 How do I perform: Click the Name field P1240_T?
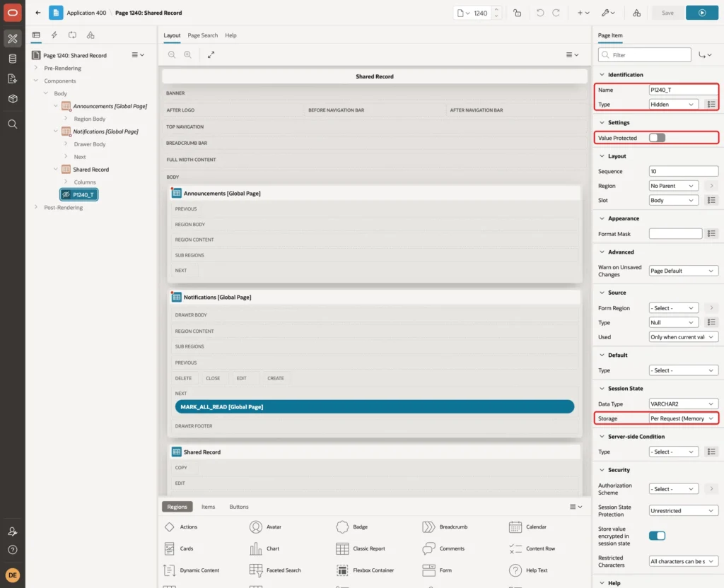click(684, 90)
